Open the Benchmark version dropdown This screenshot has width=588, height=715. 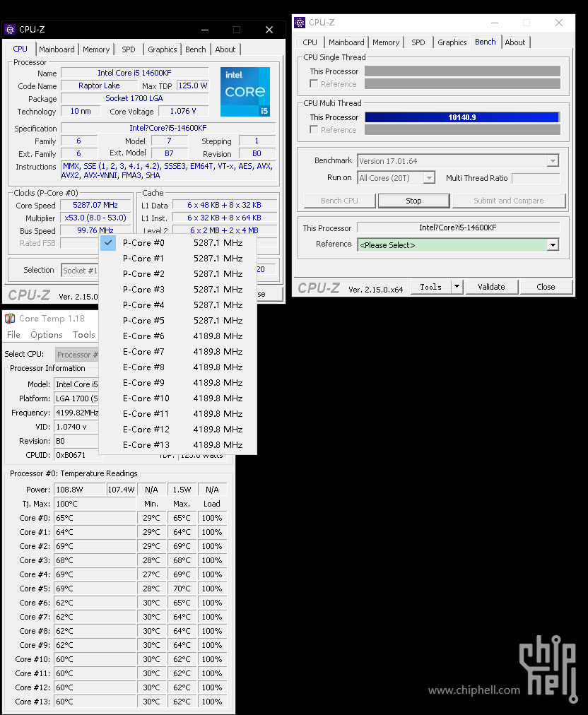(553, 161)
